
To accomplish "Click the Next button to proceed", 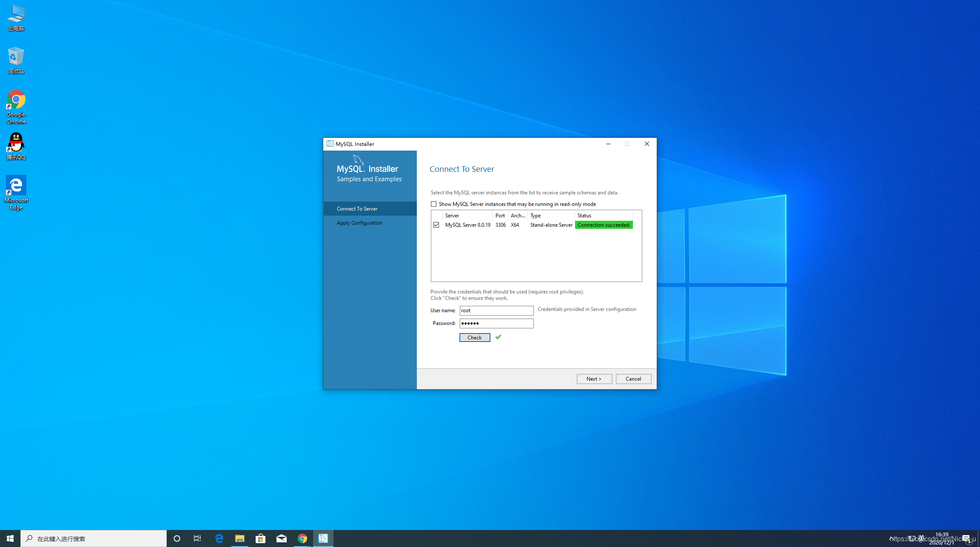I will coord(593,378).
